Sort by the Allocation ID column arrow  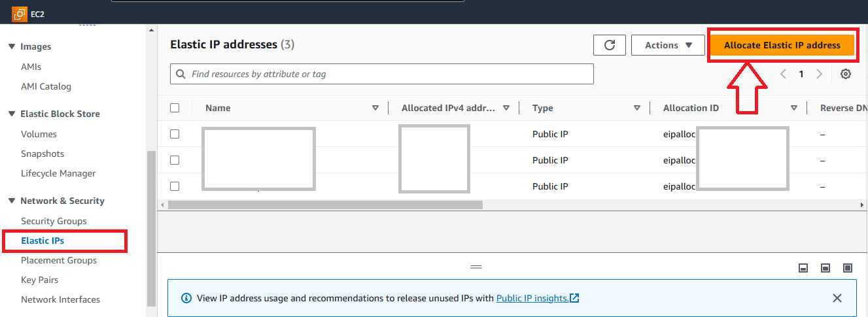(x=794, y=108)
